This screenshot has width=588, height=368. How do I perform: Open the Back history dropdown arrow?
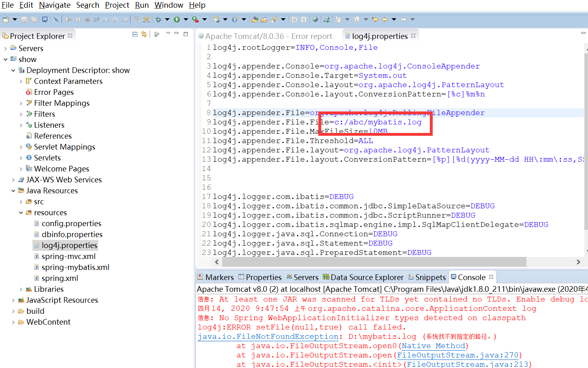[394, 19]
